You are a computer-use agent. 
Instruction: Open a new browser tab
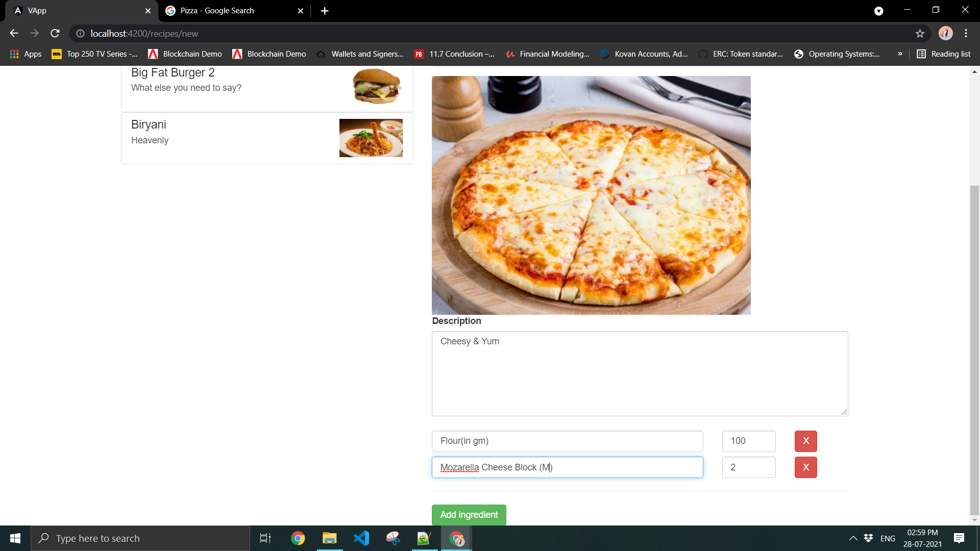pos(325,10)
